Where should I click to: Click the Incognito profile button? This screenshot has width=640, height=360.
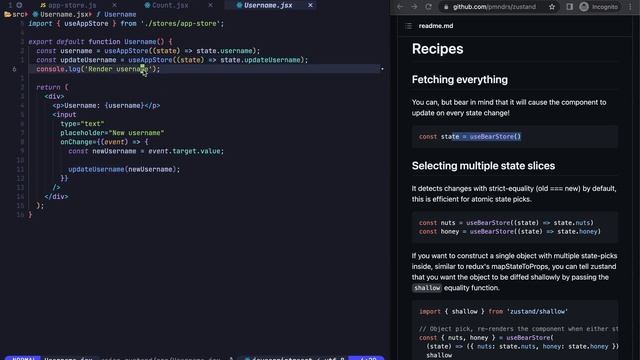[x=599, y=7]
